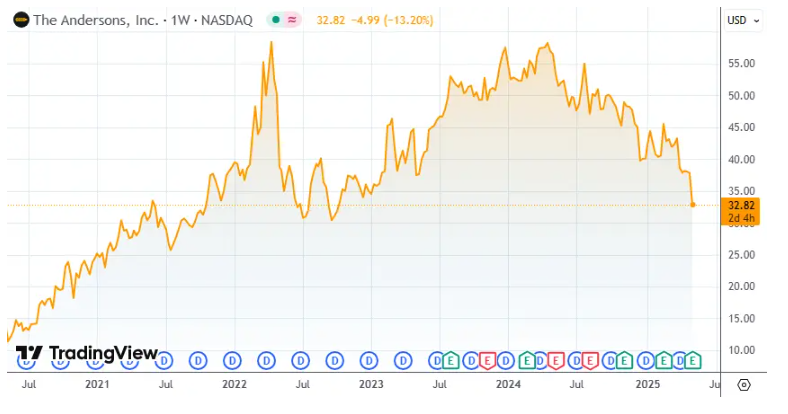This screenshot has height=414, width=788.
Task: Select the January 2025 dividend marker
Action: tap(646, 360)
